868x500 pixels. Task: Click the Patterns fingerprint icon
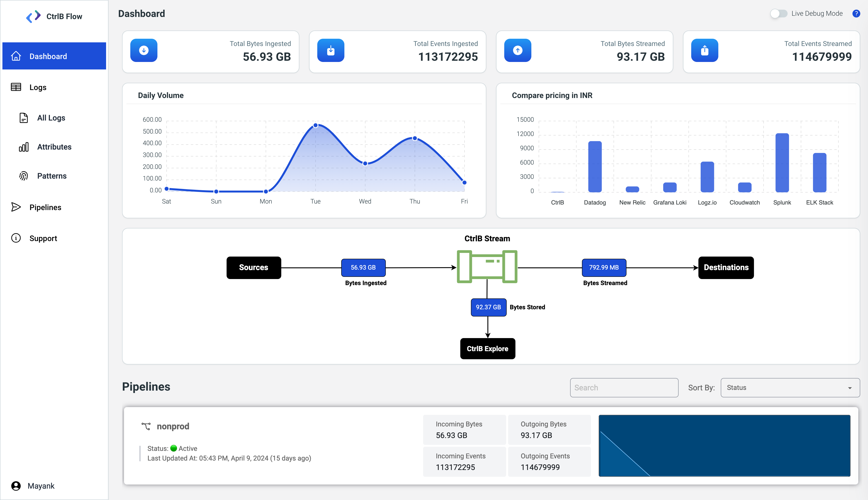coord(23,176)
